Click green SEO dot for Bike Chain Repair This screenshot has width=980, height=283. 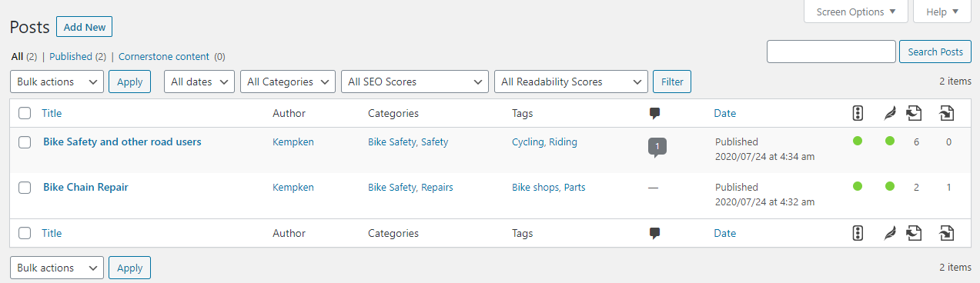[x=858, y=186]
